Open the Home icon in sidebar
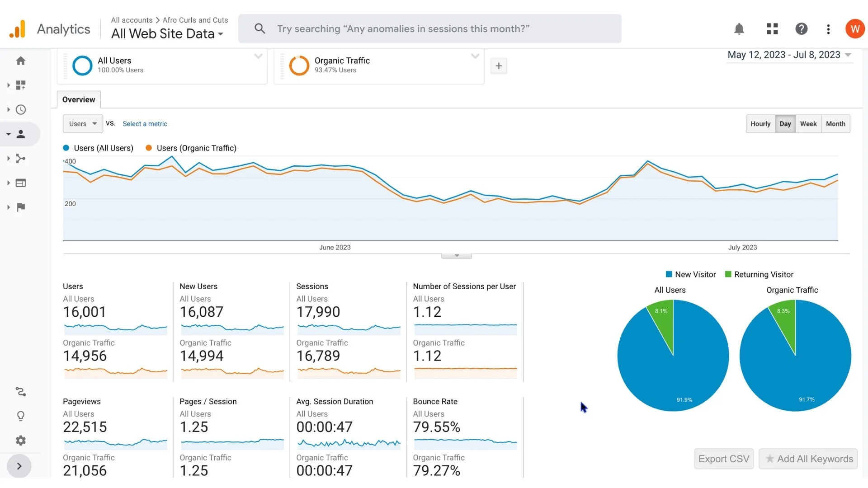The image size is (868, 488). click(21, 61)
